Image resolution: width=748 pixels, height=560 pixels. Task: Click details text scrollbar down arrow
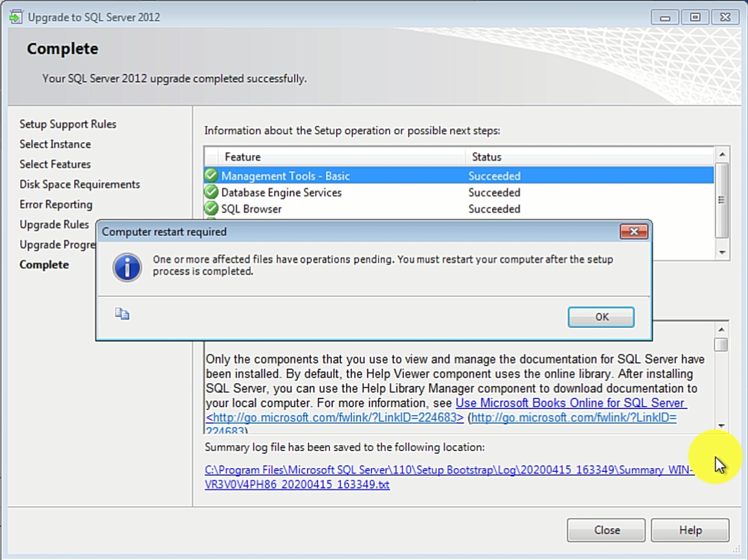[721, 426]
